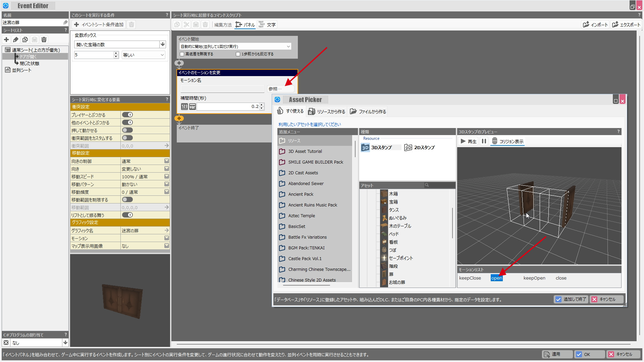Click the エクスポート export button
This screenshot has height=362, width=644.
626,24
